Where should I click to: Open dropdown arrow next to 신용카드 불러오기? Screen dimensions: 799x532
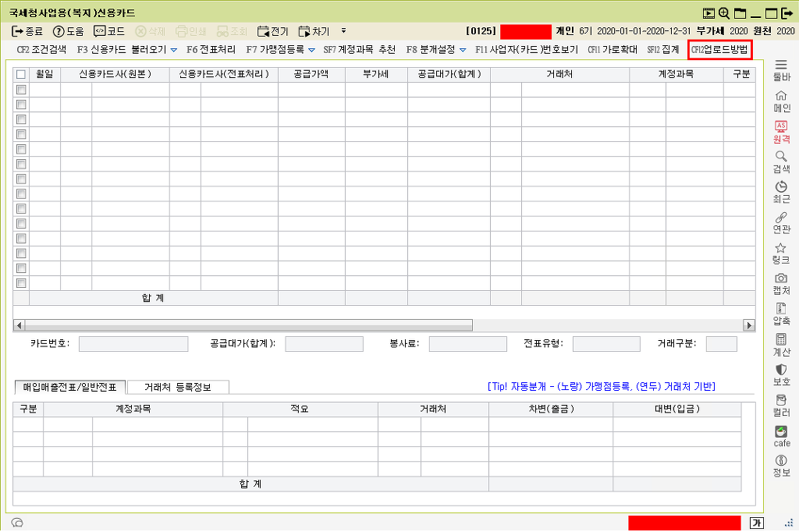(x=174, y=50)
